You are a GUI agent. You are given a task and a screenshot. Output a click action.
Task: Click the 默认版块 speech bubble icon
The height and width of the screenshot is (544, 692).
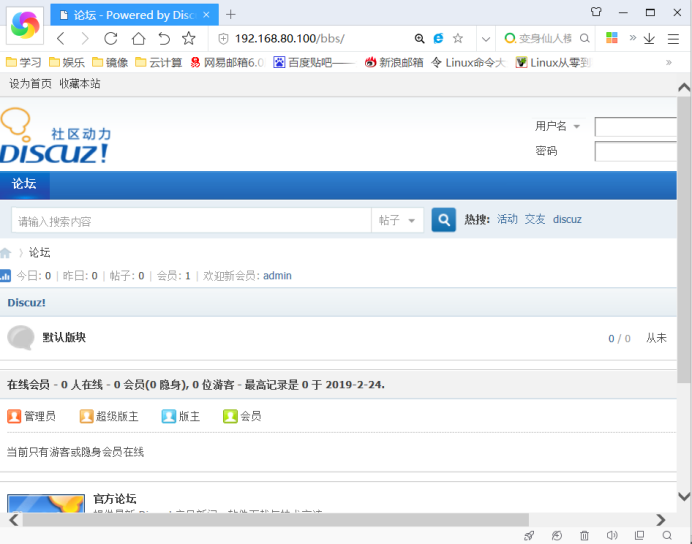pyautogui.click(x=21, y=338)
